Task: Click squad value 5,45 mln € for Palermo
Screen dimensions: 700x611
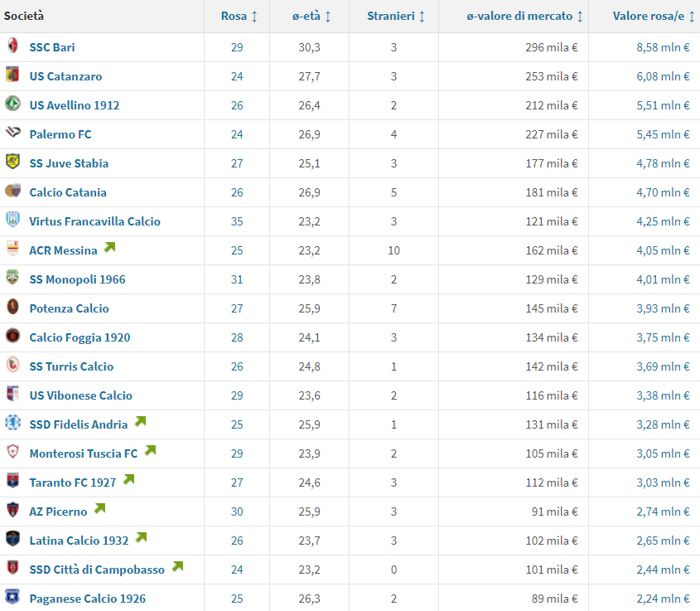Action: click(663, 134)
